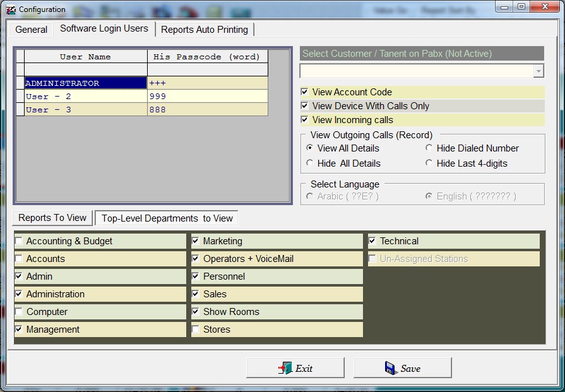The height and width of the screenshot is (392, 565).
Task: Click the User Name column header
Action: click(x=86, y=57)
